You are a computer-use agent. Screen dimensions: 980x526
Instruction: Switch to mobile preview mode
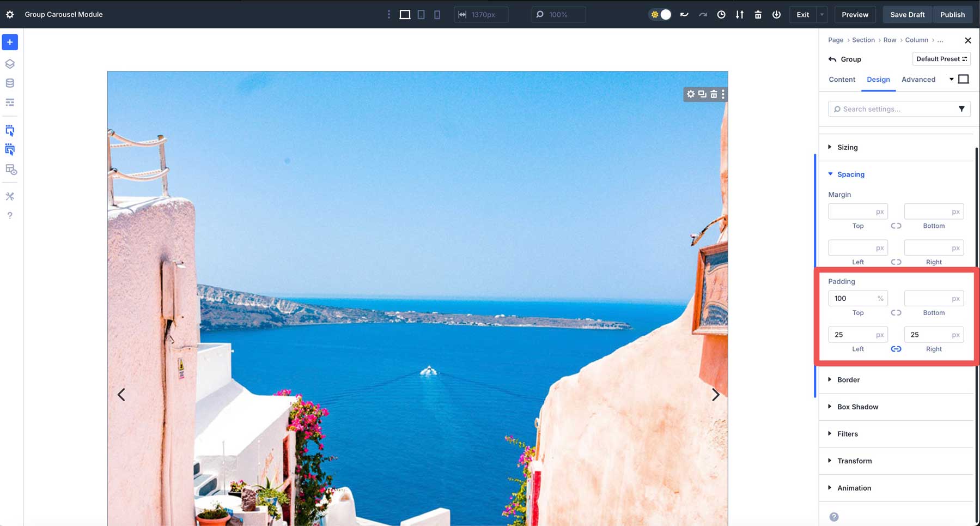click(x=437, y=14)
